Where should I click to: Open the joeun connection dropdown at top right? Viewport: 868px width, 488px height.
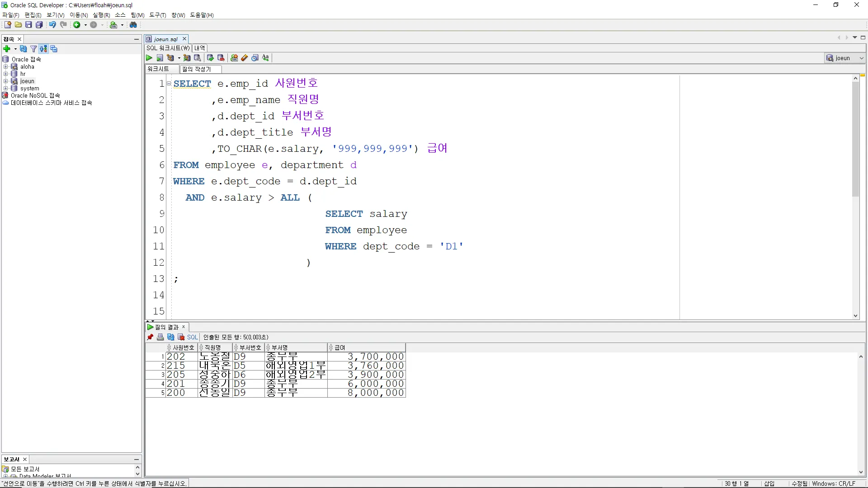(x=861, y=58)
